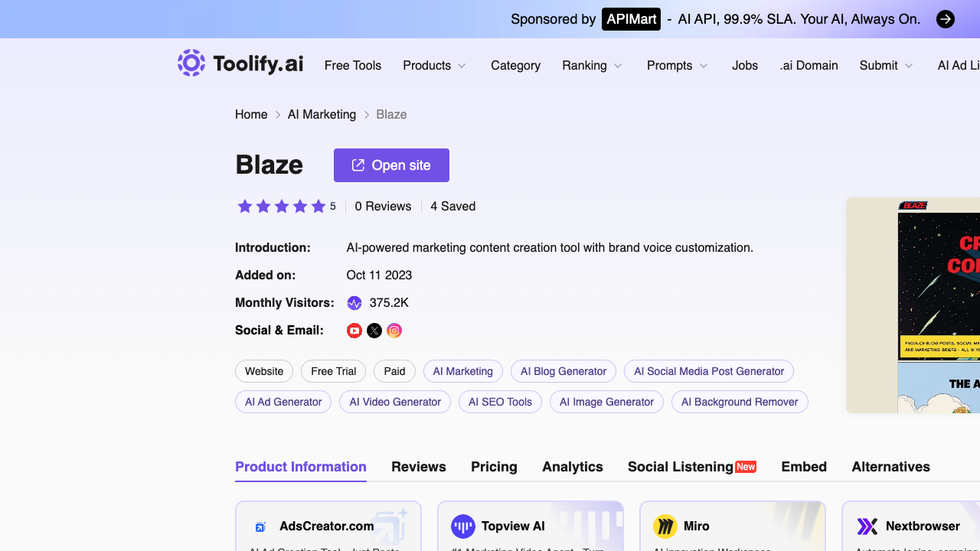Switch to the Alternatives tab
This screenshot has height=551, width=980.
[891, 467]
